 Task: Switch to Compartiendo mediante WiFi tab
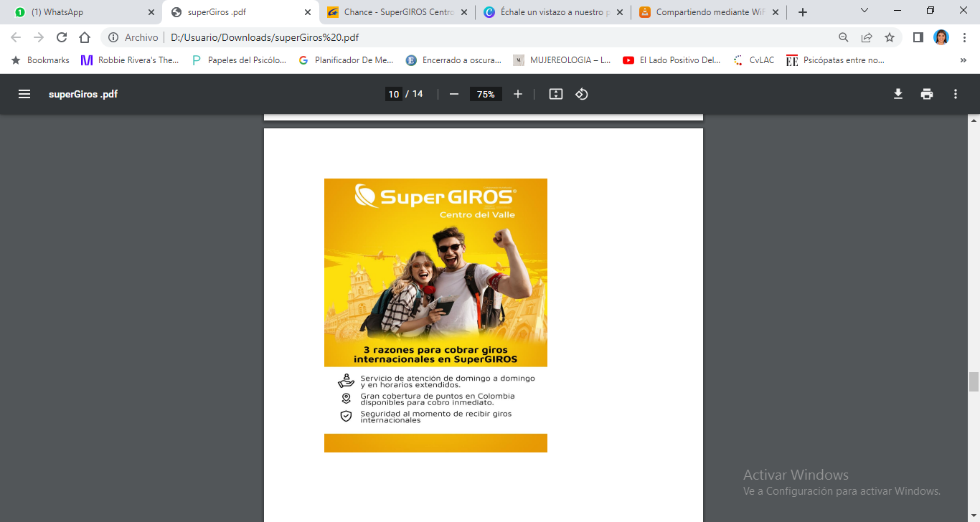710,12
